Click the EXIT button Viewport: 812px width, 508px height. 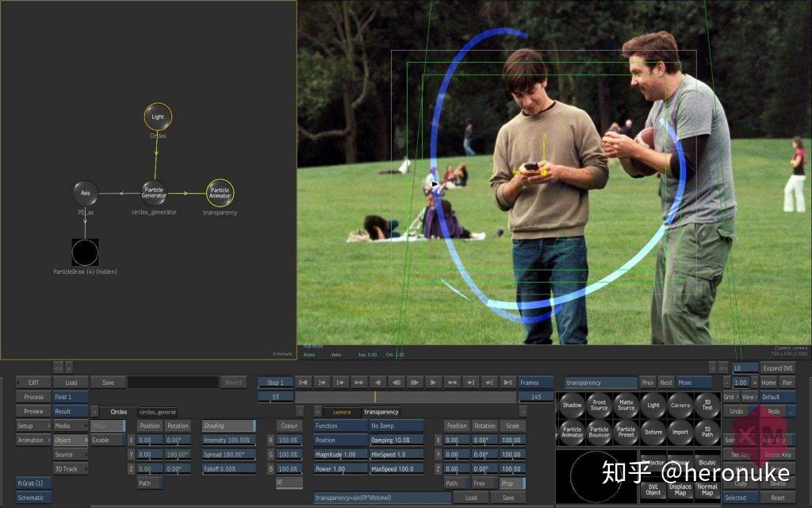(x=33, y=383)
